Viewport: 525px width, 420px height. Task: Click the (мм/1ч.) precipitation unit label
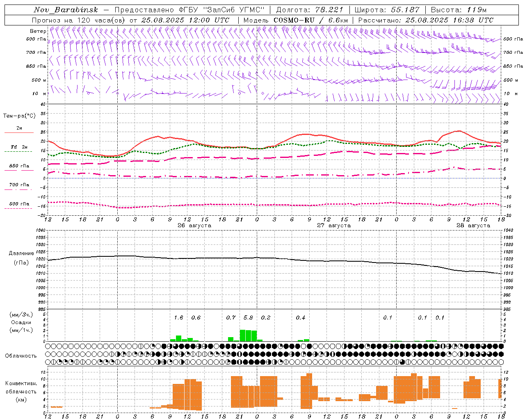pos(21,330)
